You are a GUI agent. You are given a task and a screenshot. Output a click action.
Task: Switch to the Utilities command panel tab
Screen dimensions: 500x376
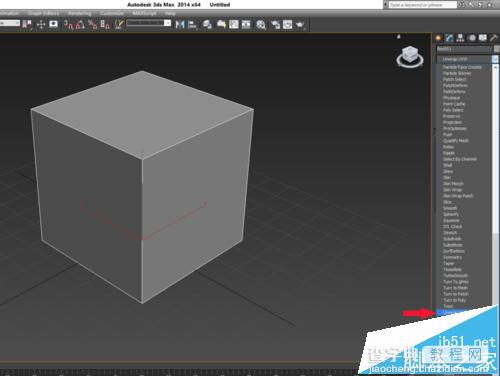pyautogui.click(x=494, y=38)
